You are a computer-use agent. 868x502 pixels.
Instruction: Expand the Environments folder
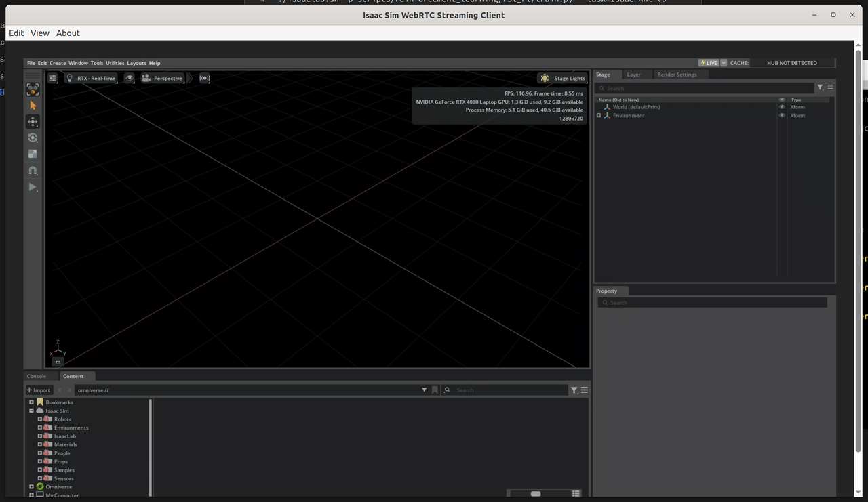[40, 427]
